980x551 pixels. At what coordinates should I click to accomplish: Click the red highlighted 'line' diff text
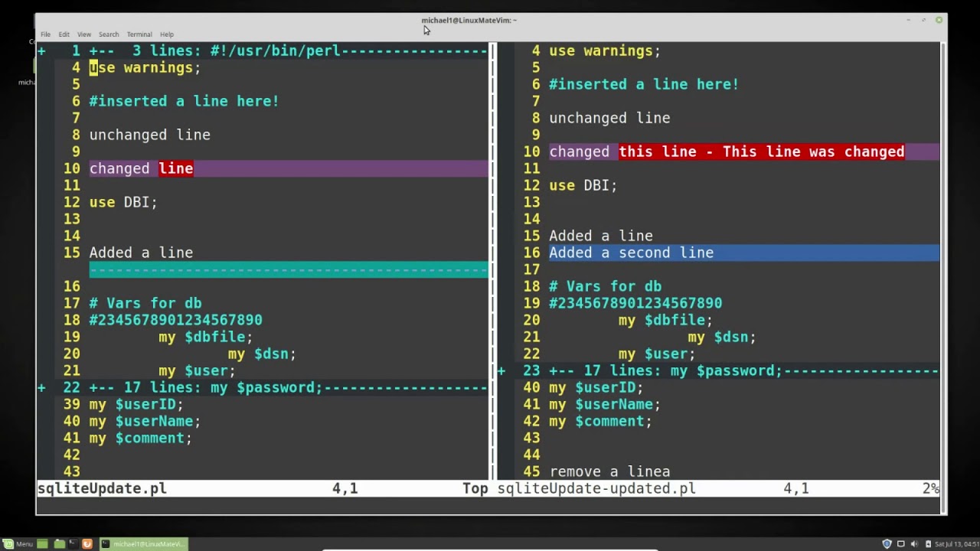tap(176, 169)
